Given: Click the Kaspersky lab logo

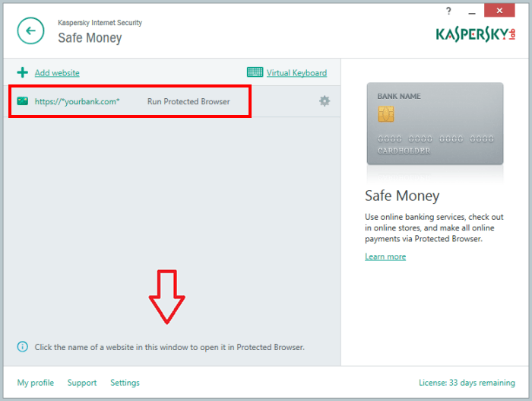Looking at the screenshot, I should click(x=476, y=34).
